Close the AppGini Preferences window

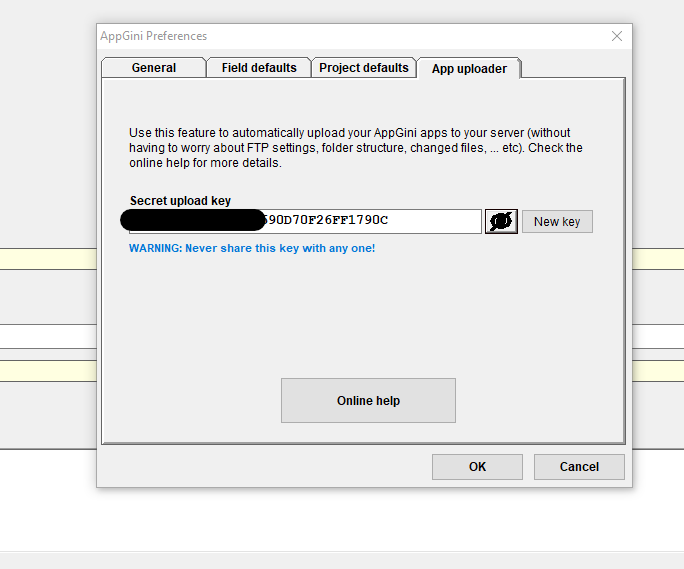click(617, 36)
